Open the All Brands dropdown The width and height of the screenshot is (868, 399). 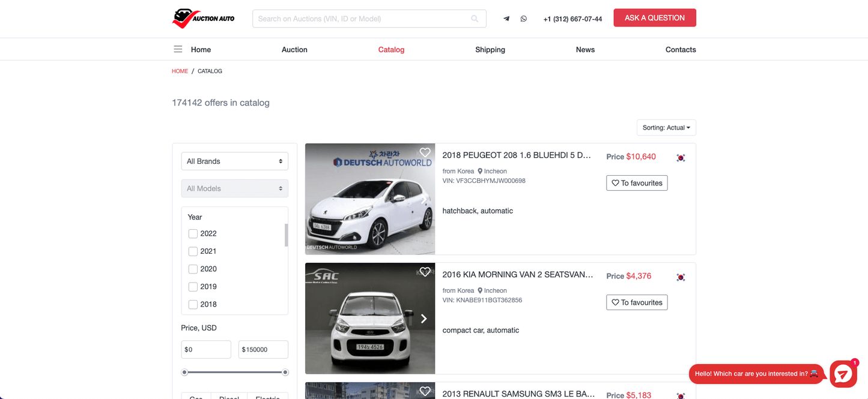[x=234, y=161]
